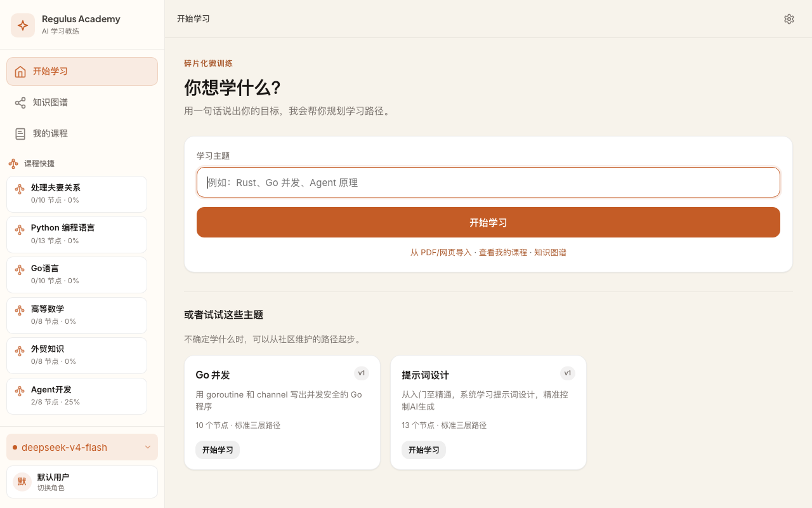
Task: Click the 默 avatar of the default user
Action: [22, 482]
